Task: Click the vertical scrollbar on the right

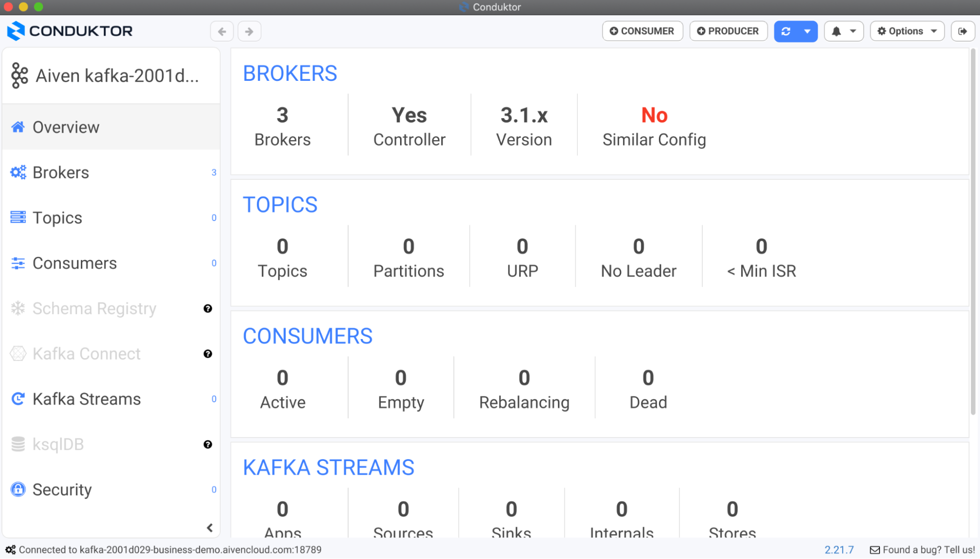Action: [973, 230]
